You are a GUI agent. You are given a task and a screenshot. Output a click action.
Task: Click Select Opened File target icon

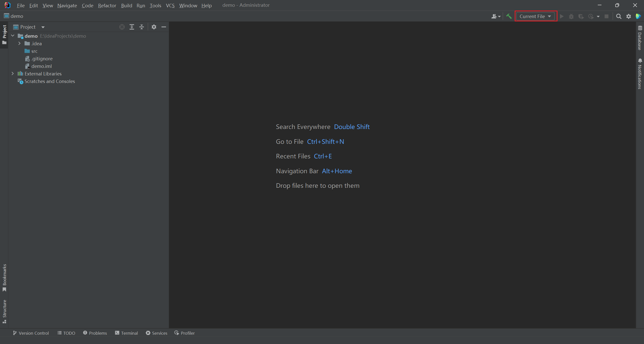[x=122, y=27]
